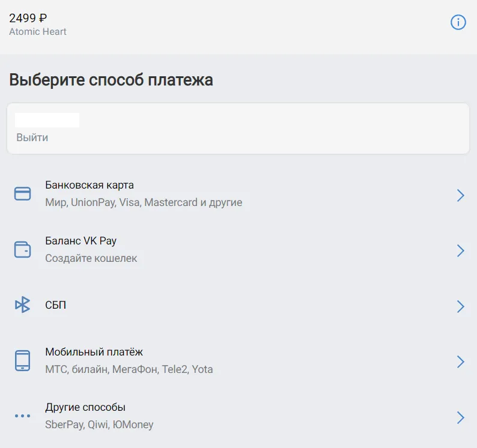Image resolution: width=477 pixels, height=448 pixels.
Task: Click the 2499 ₽ price text
Action: (x=28, y=18)
